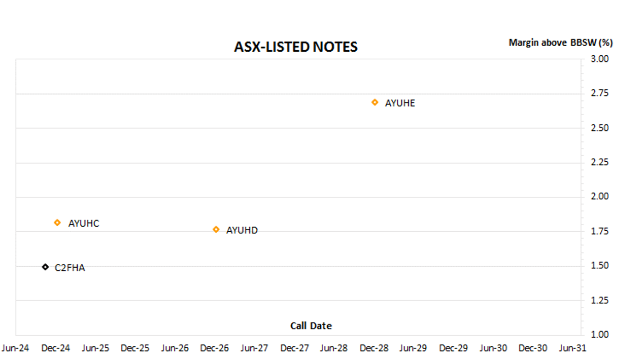
Task: Click the Jun-31 x-axis label
Action: click(573, 348)
